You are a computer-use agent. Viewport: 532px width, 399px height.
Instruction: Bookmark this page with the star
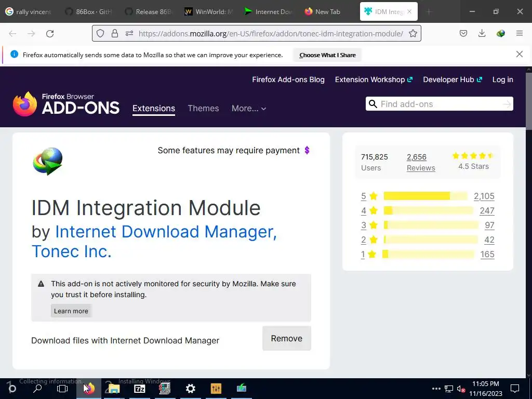click(413, 33)
